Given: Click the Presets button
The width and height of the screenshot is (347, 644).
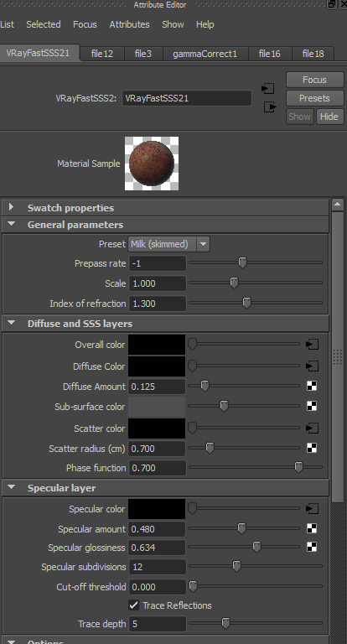Looking at the screenshot, I should tap(314, 98).
